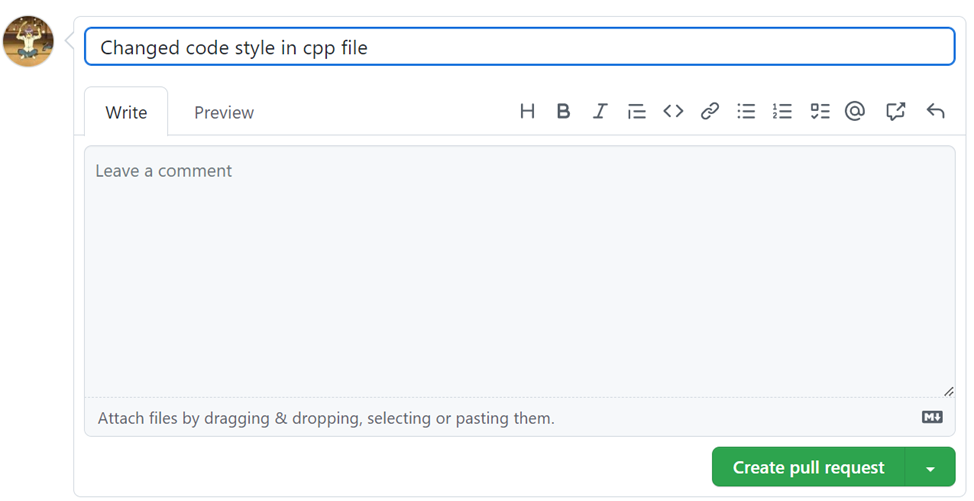Click the pull request title field
The image size is (974, 501).
[519, 47]
